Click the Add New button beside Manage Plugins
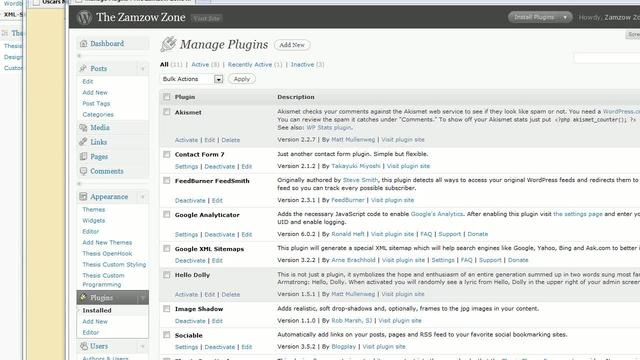Viewport: 640px width, 360px height. [292, 45]
